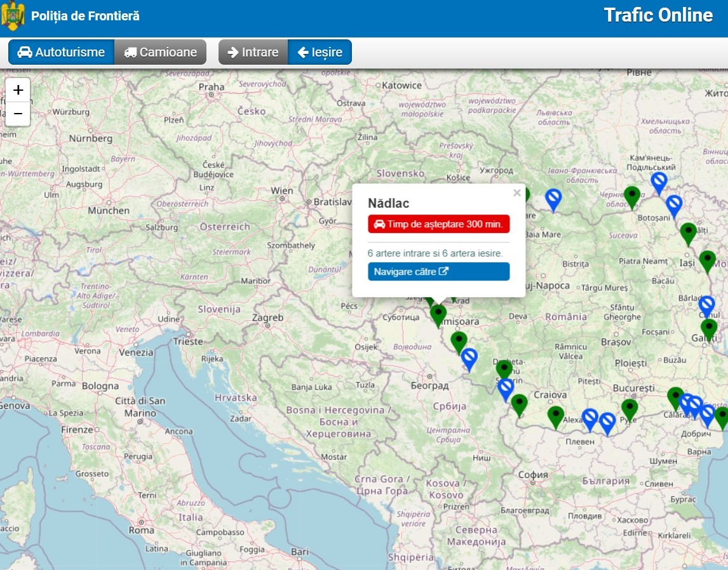Image resolution: width=728 pixels, height=570 pixels.
Task: Select the green marker at Galați
Action: tap(709, 328)
